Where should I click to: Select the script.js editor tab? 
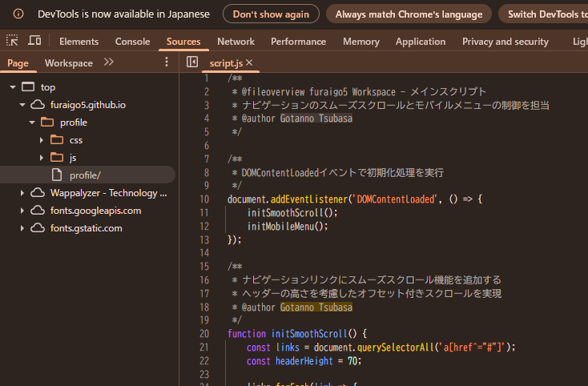pos(226,63)
